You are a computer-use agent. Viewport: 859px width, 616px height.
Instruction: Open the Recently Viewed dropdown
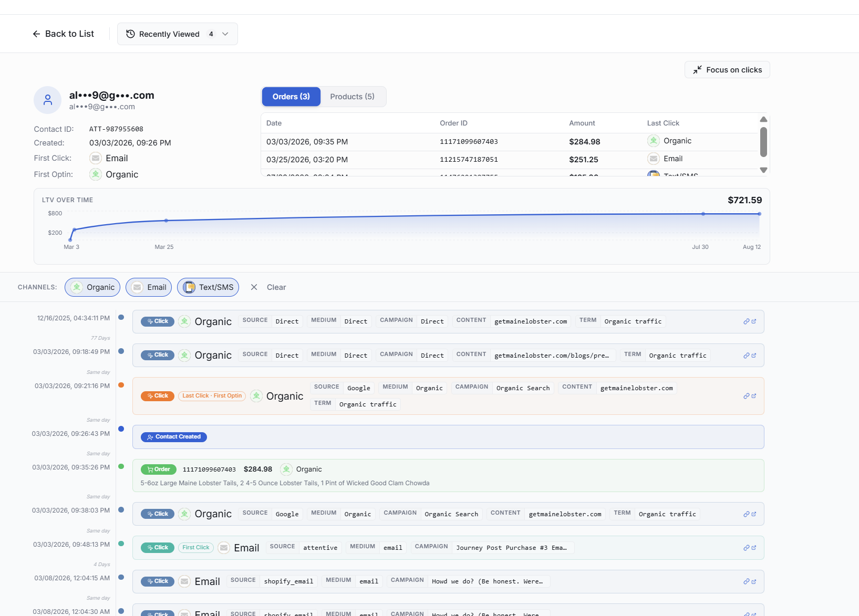(178, 34)
